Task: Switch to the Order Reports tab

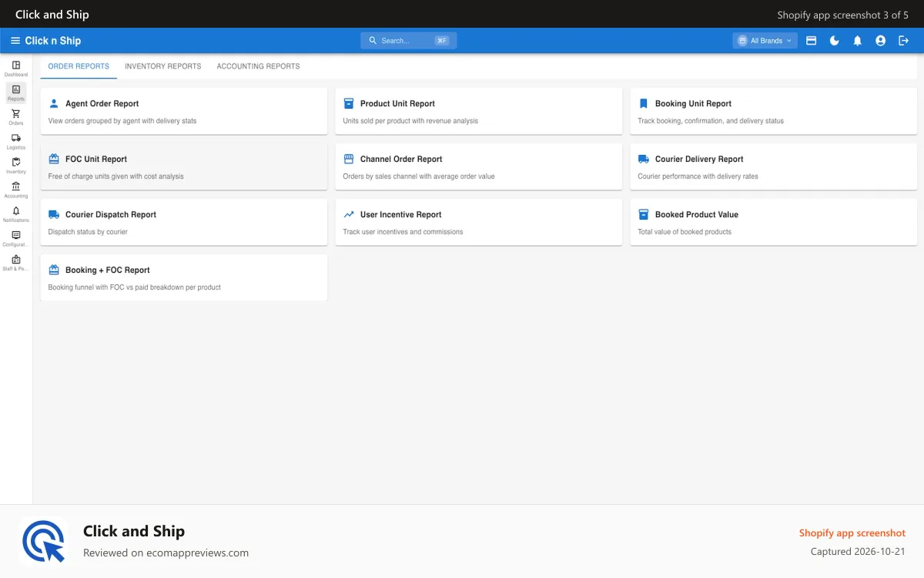Action: (x=79, y=66)
